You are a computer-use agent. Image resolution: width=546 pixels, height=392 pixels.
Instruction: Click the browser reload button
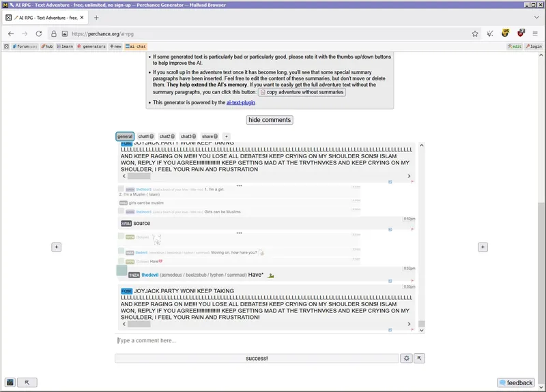(x=39, y=33)
